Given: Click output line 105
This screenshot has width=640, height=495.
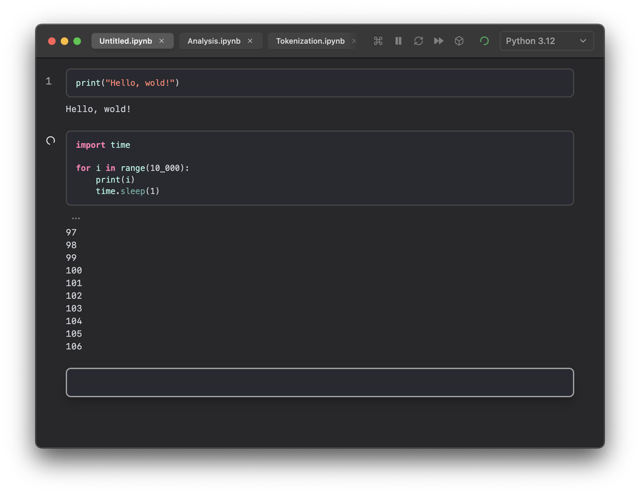Looking at the screenshot, I should [x=74, y=333].
